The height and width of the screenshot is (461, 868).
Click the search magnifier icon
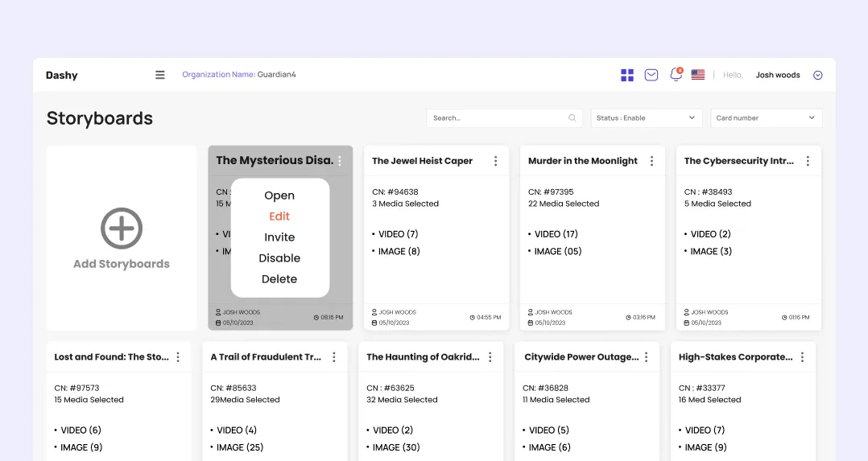tap(572, 118)
